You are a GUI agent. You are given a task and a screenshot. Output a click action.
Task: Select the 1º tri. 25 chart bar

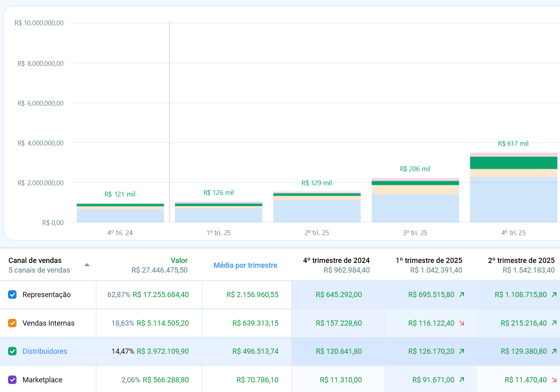coord(219,212)
